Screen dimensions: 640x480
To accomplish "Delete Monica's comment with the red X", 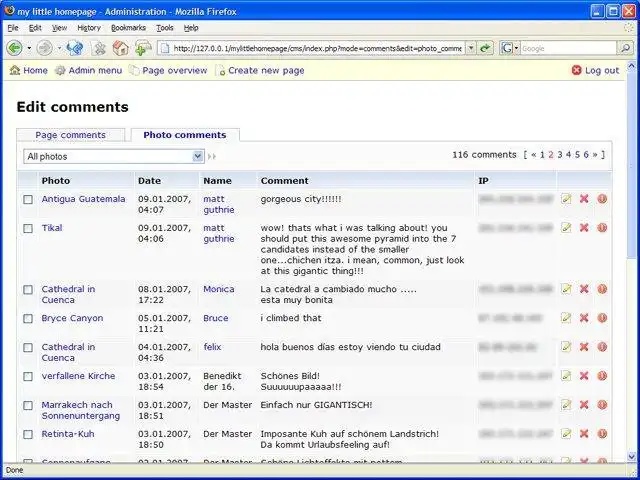I will coord(584,289).
